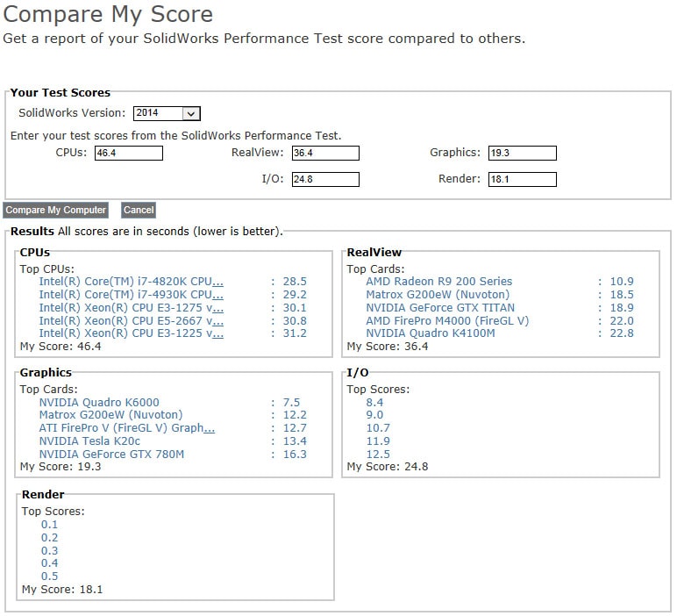Viewport: 677px width, 616px height.
Task: Open the ATI FirePro V (FireGL V) link
Action: pyautogui.click(x=127, y=428)
